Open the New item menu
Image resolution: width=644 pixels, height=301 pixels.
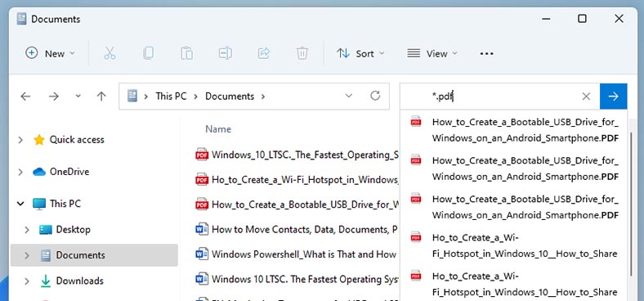click(51, 53)
